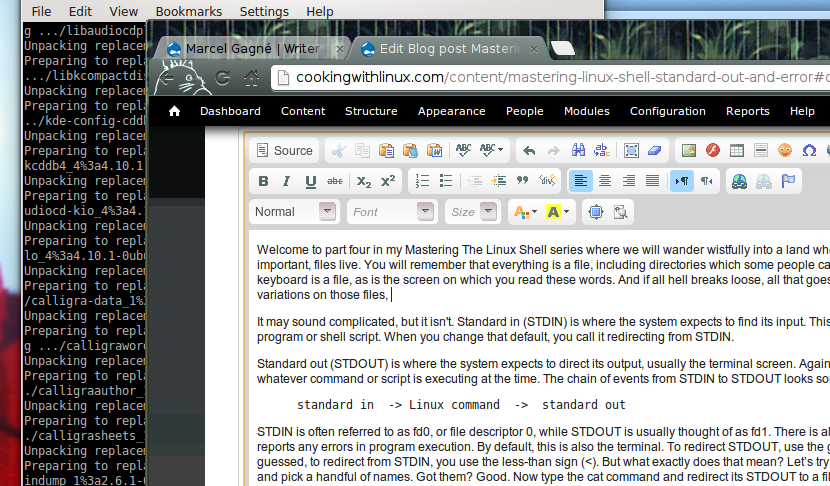The image size is (830, 486).
Task: Open Bookmarks menu in terminal window
Action: (188, 11)
